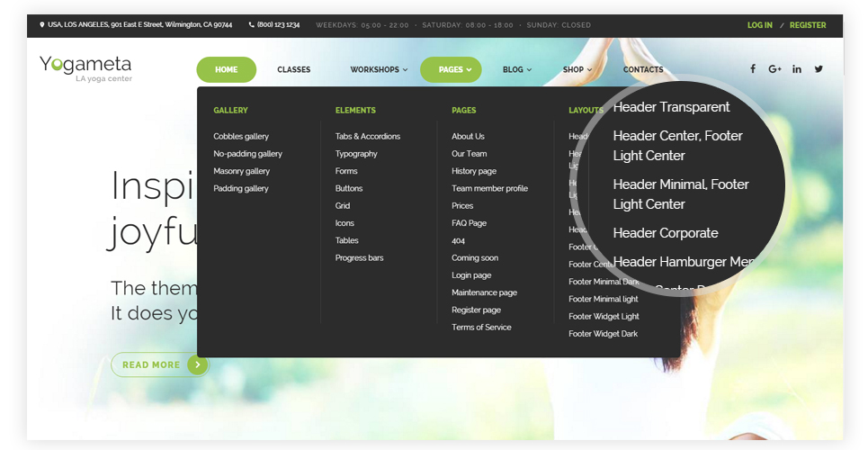Viewport: 868px width, 450px height.
Task: Click the Sunday: Closed text
Action: point(559,25)
